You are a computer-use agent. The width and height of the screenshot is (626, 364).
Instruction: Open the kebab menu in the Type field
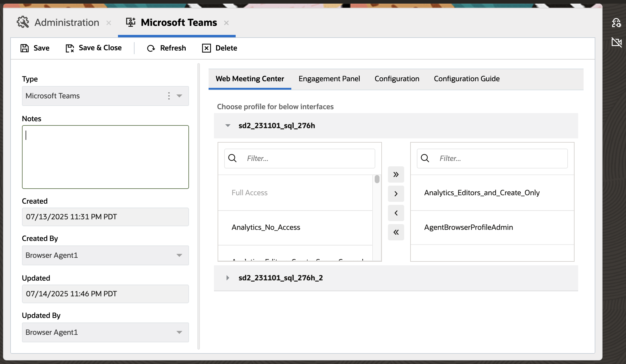click(169, 96)
